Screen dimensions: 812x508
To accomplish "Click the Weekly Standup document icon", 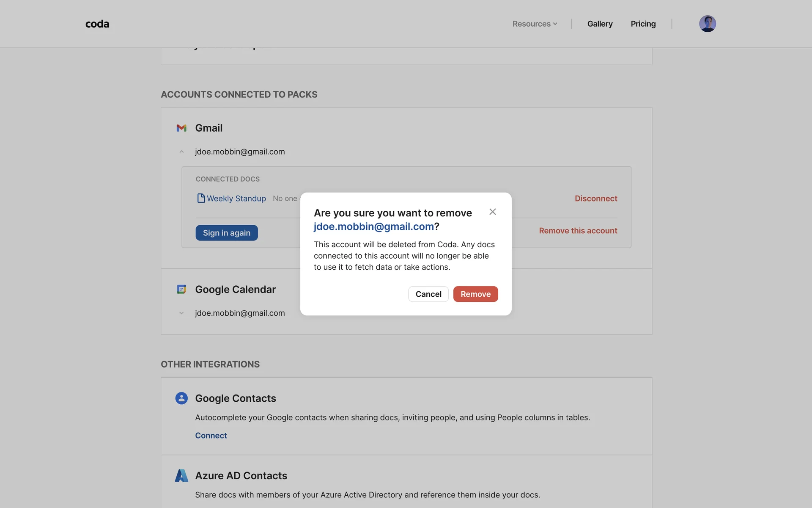I will click(201, 198).
